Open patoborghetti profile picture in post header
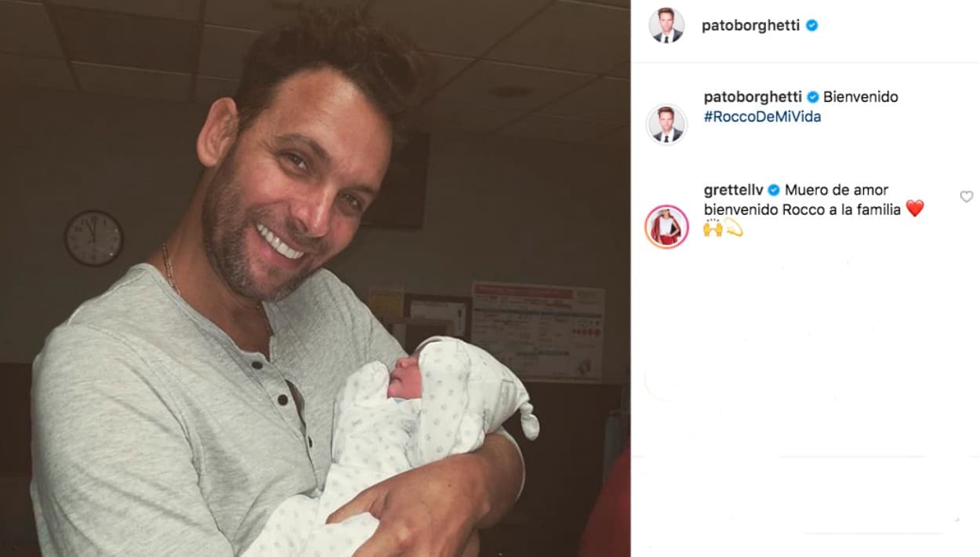The image size is (980, 557). click(666, 25)
